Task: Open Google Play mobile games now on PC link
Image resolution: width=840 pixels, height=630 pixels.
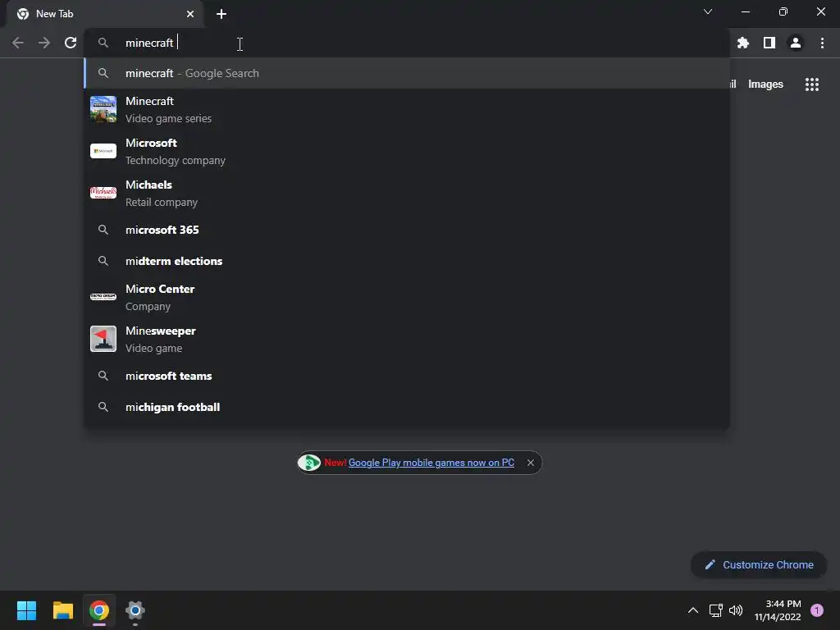Action: tap(431, 463)
